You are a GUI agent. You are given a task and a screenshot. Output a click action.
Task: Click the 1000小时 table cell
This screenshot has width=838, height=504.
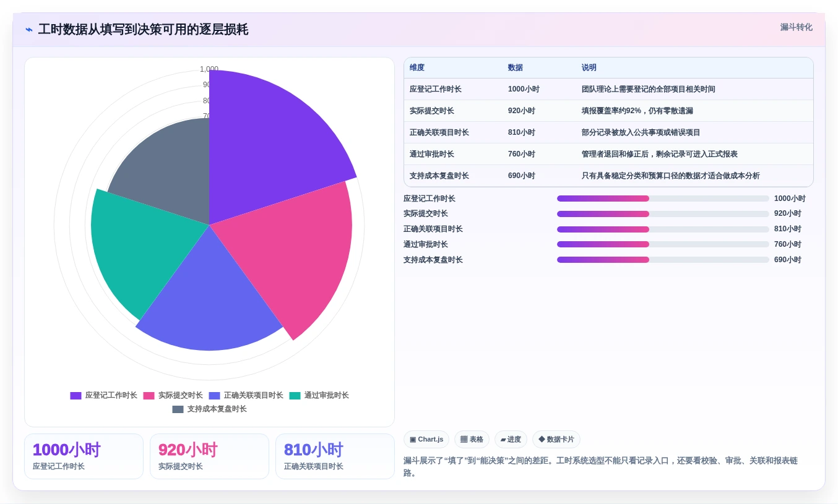[524, 89]
